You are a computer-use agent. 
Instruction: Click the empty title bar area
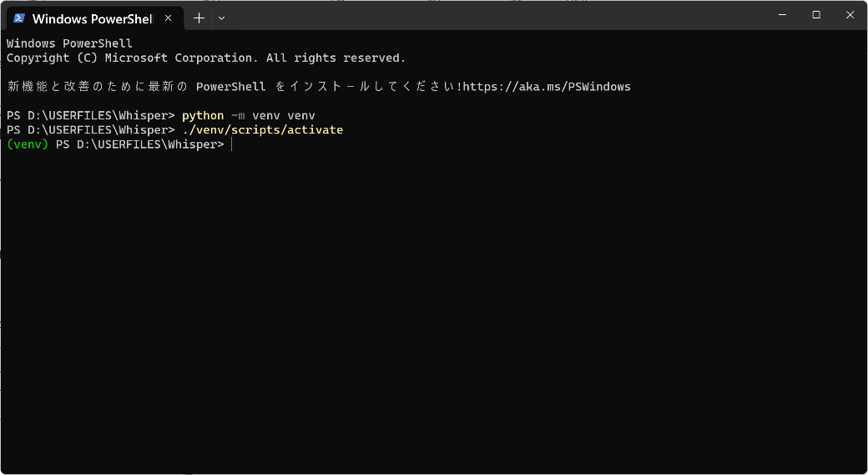501,15
